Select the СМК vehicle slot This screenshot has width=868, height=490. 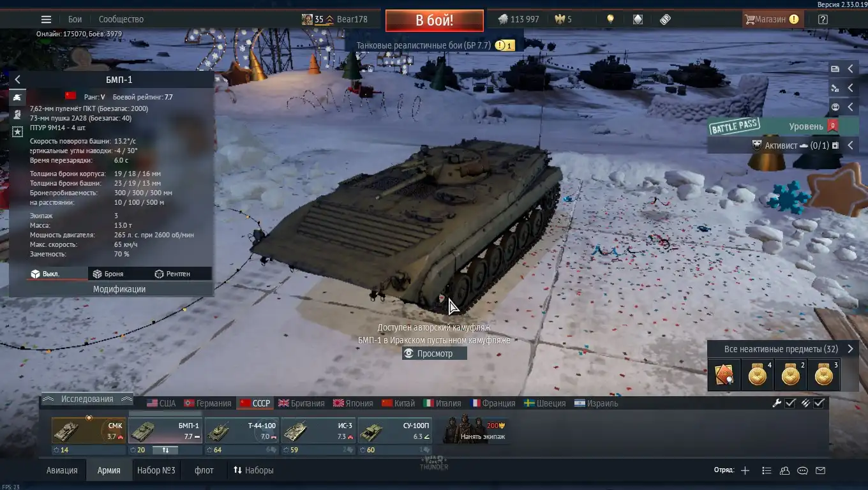pos(89,431)
